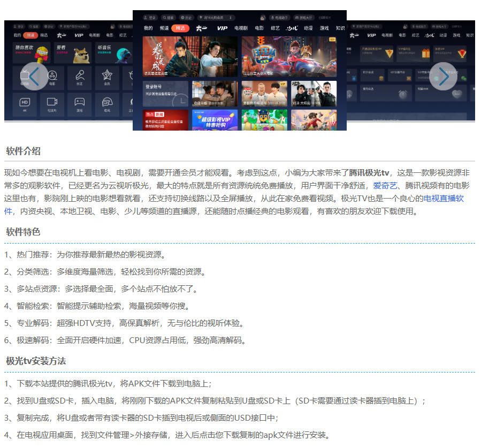Open the 爱奇艺 hyperlink in the intro text
481x448 pixels.
(x=384, y=187)
